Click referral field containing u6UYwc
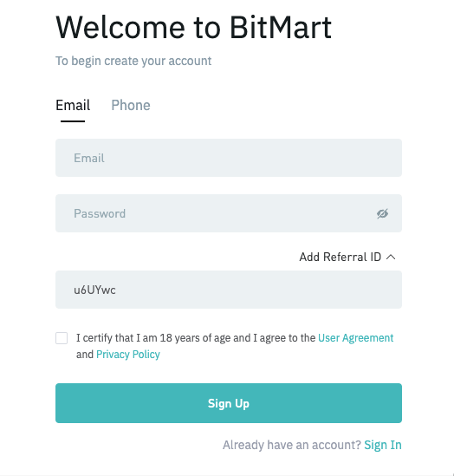The width and height of the screenshot is (454, 476). pos(229,290)
